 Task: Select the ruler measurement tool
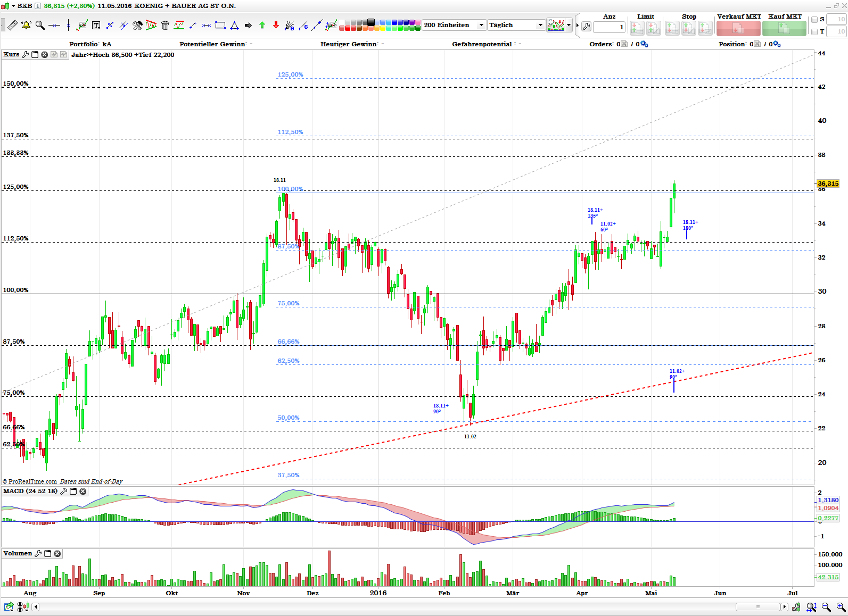[12, 25]
